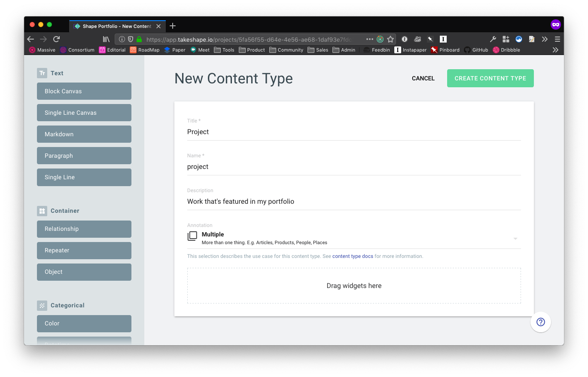Screen dimensions: 588x377
Task: Open the Massive bookmark
Action: point(42,50)
